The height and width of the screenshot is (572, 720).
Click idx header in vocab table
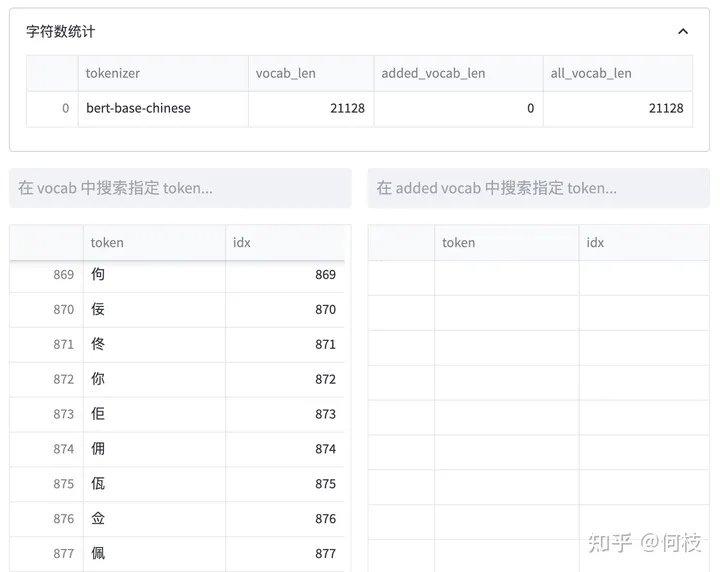click(285, 242)
